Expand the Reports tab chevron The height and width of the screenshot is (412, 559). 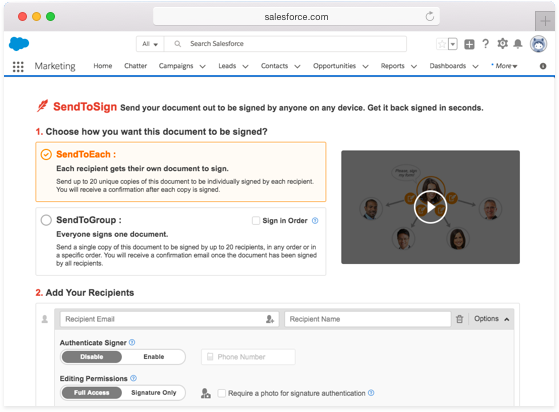coord(414,66)
